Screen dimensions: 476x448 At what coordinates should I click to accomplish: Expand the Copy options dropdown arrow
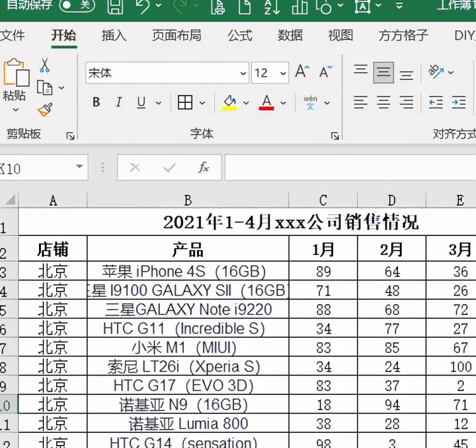(x=61, y=88)
